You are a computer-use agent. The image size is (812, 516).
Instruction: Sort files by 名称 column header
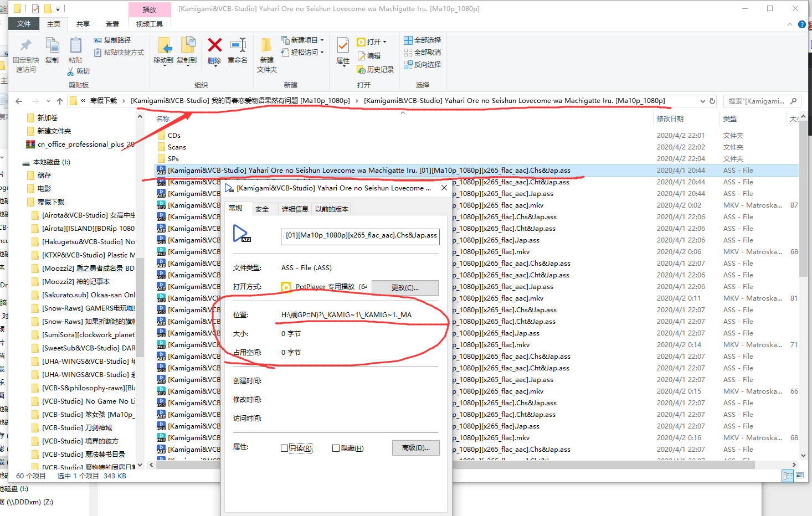[x=163, y=119]
